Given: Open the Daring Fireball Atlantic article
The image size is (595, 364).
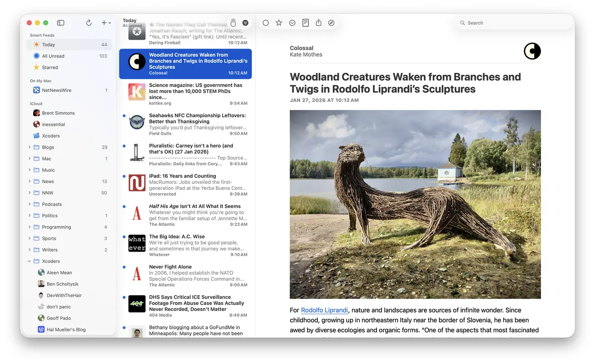Looking at the screenshot, I should click(x=185, y=35).
